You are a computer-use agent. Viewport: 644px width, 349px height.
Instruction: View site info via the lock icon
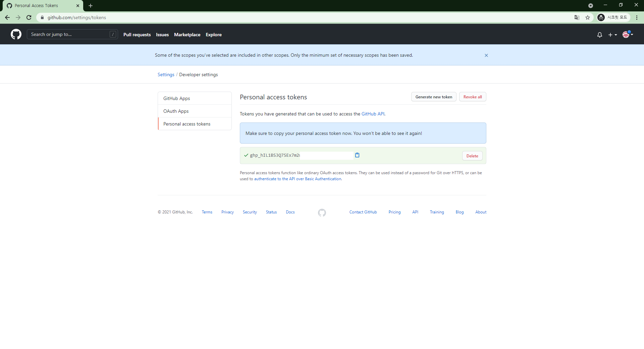42,17
